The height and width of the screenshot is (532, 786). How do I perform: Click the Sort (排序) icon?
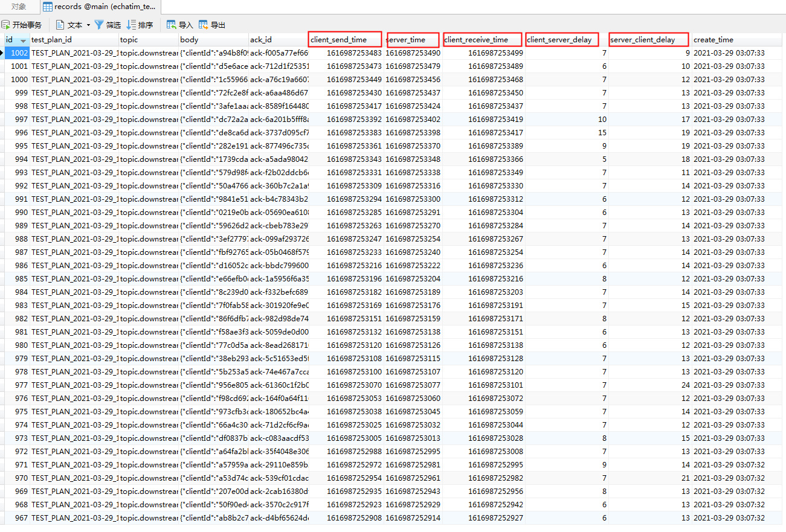point(131,25)
